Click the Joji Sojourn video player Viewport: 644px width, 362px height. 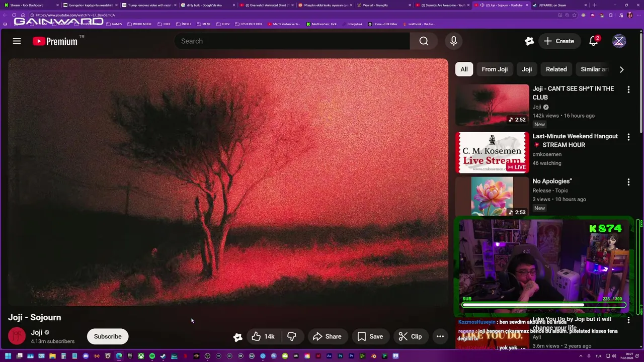click(228, 182)
